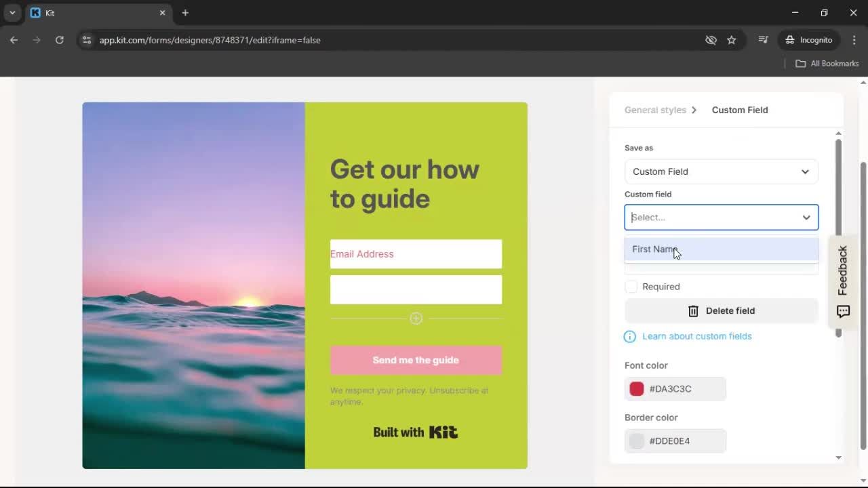Click the #DA3C3C Font color swatch
This screenshot has width=868, height=488.
[x=636, y=388]
